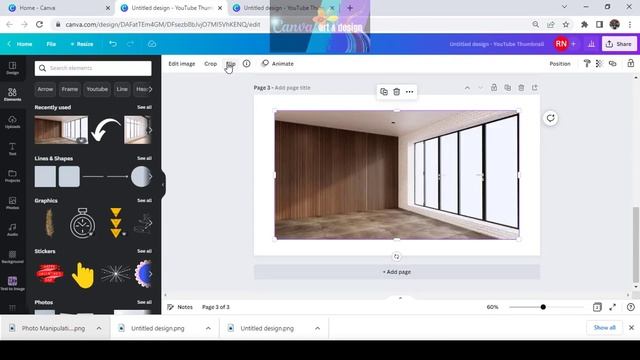Click the copy style paint roller icon
This screenshot has height=360, width=640.
click(587, 63)
